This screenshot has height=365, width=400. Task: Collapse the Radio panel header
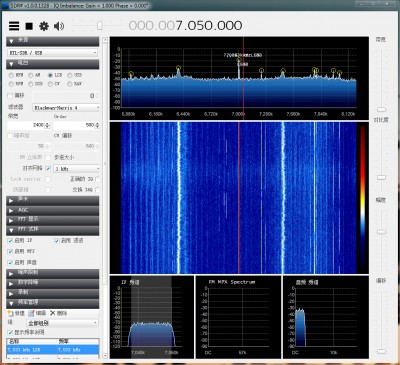[53, 64]
